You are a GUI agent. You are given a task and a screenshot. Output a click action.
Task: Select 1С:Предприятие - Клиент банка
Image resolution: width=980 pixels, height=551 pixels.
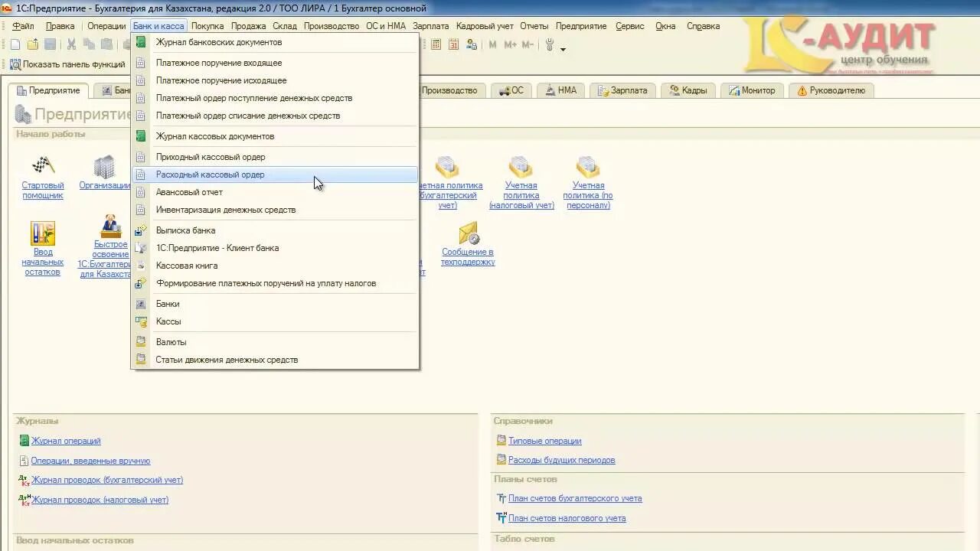tap(275, 248)
